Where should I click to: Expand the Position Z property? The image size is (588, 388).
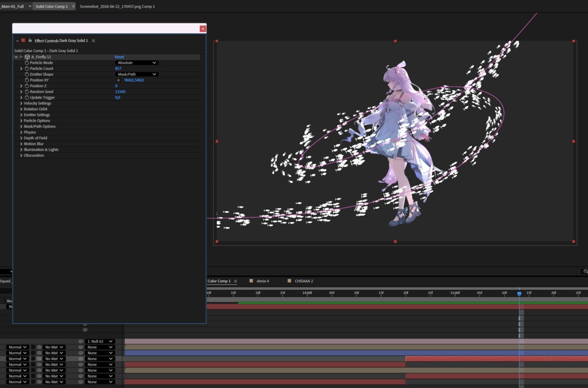21,86
